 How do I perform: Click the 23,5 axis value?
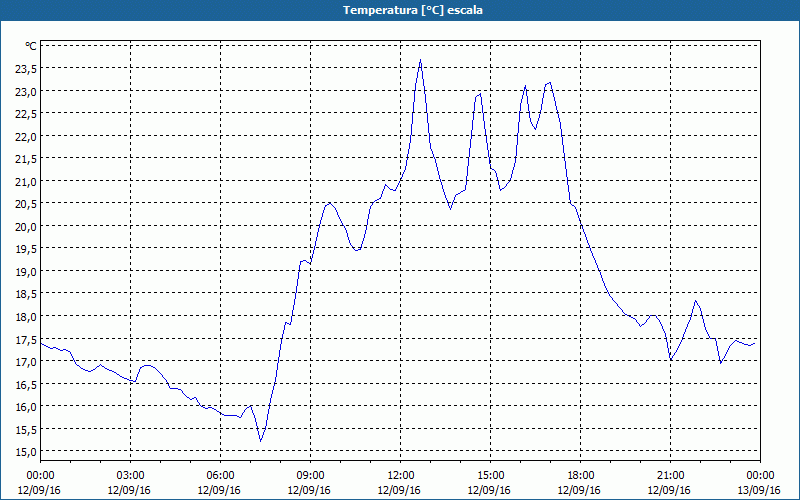click(26, 69)
